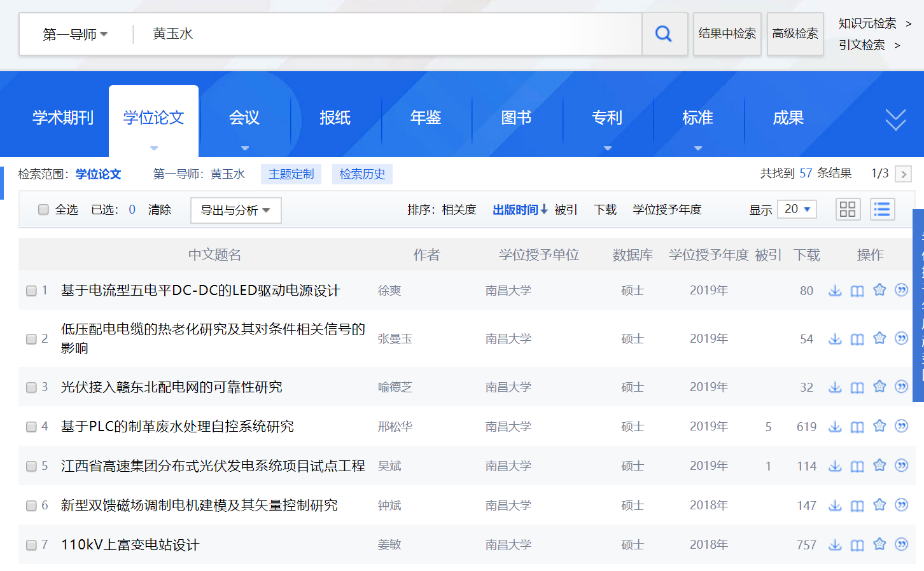Check the box for result 6

pos(31,506)
